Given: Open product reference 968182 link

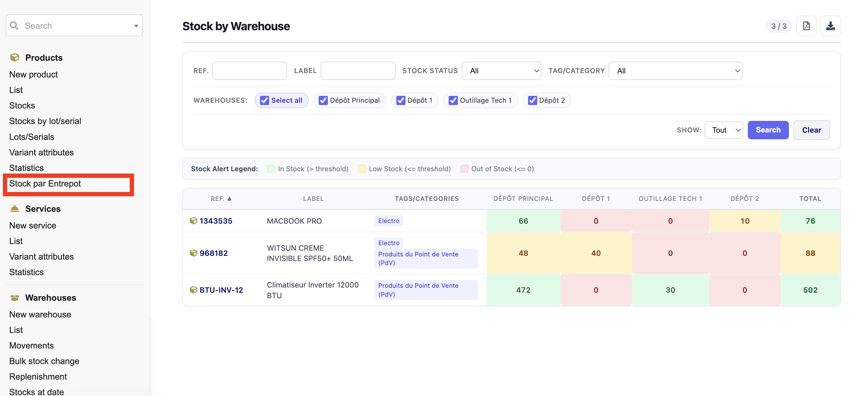Looking at the screenshot, I should click(x=214, y=253).
